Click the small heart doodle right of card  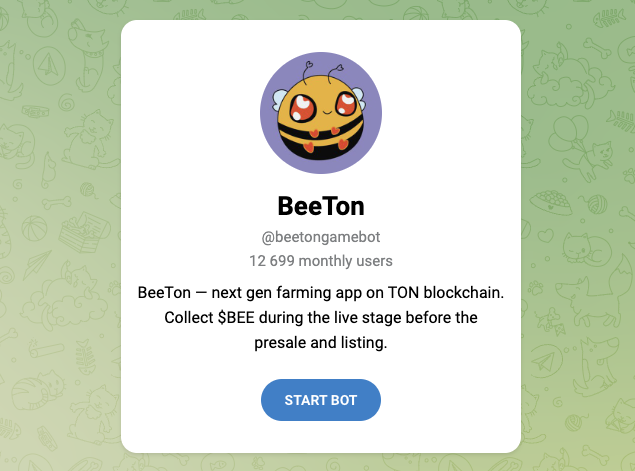pos(545,235)
